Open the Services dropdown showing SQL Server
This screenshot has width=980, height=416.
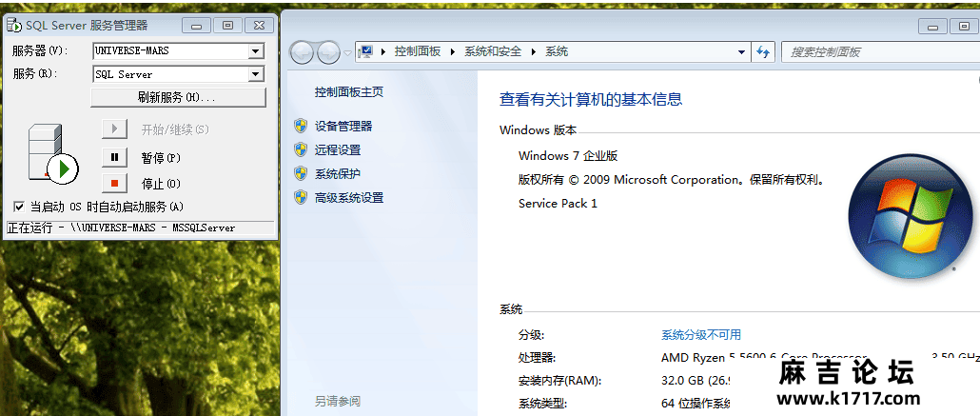(256, 74)
